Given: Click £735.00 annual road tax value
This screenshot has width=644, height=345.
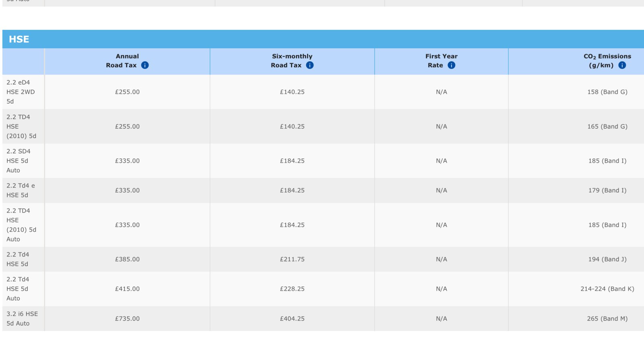Looking at the screenshot, I should [127, 318].
